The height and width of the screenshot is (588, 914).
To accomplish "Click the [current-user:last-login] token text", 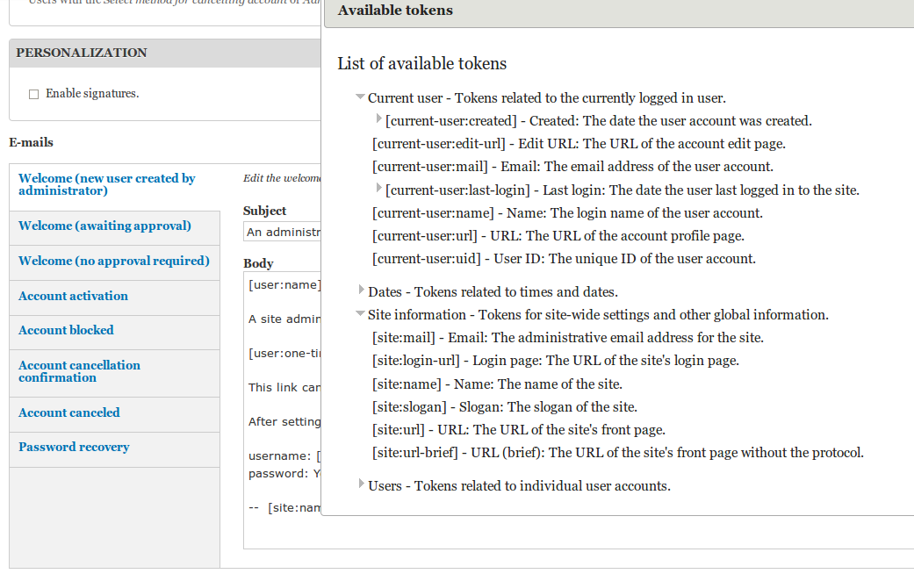I will click(x=457, y=190).
